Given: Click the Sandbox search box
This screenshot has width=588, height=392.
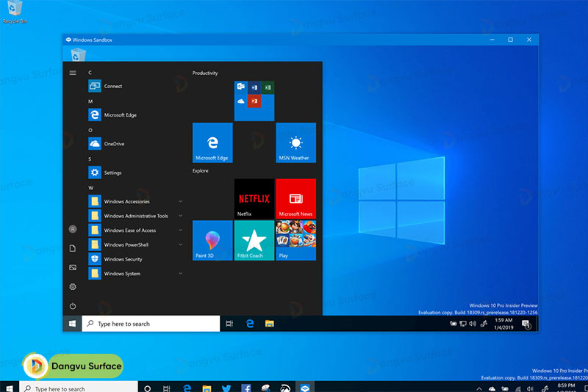Looking at the screenshot, I should pos(151,324).
